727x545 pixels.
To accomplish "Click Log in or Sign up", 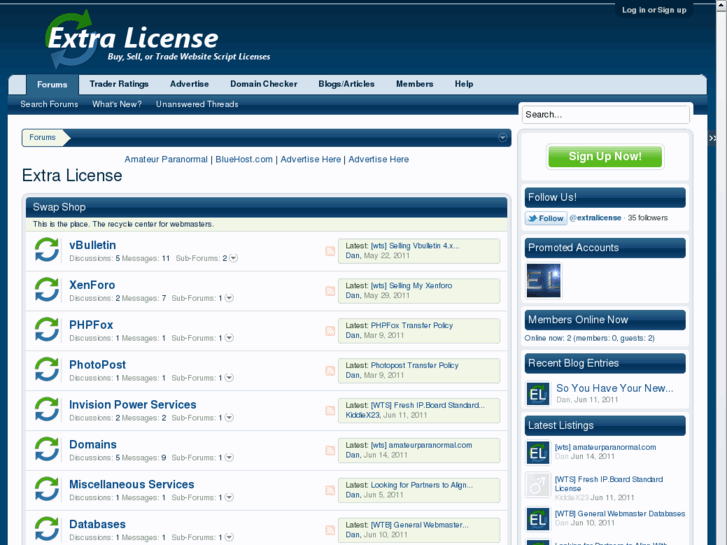I will point(654,10).
